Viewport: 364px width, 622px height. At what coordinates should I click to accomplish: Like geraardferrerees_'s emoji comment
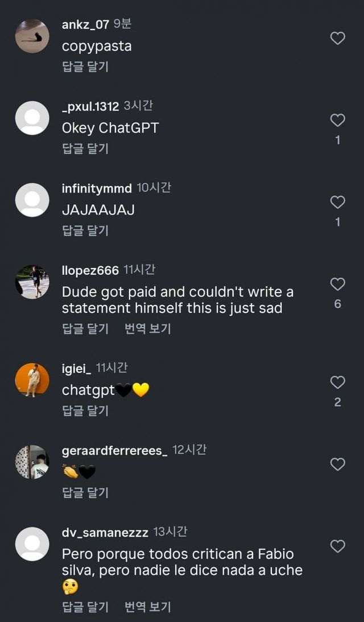338,464
